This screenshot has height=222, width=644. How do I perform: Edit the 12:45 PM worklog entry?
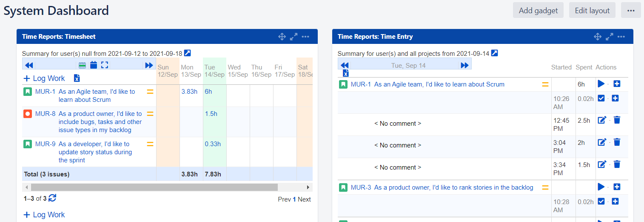pos(602,120)
